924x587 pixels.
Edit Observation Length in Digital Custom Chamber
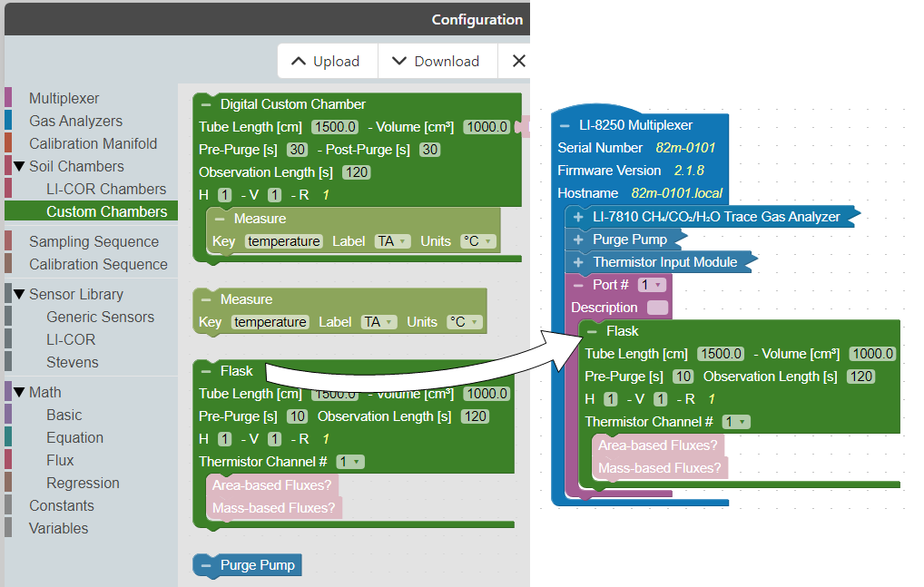point(357,172)
